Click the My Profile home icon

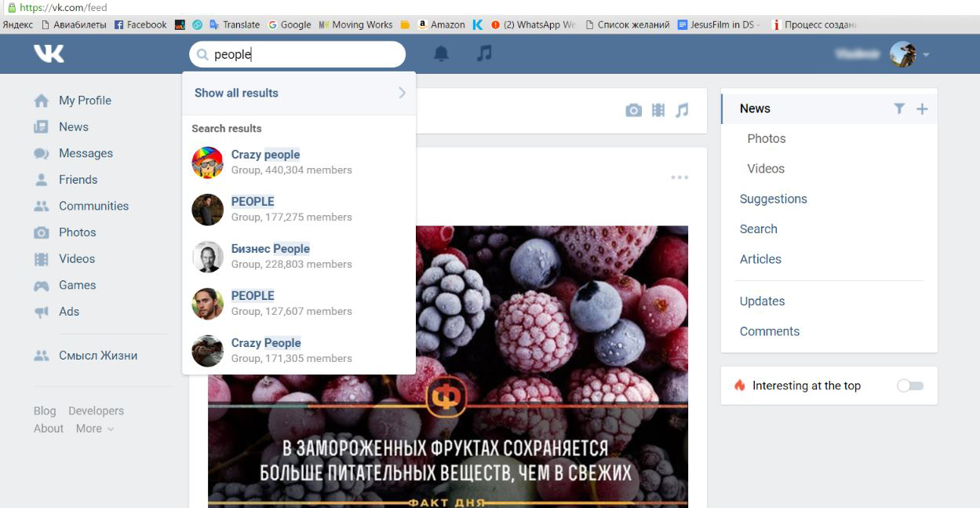pos(42,101)
